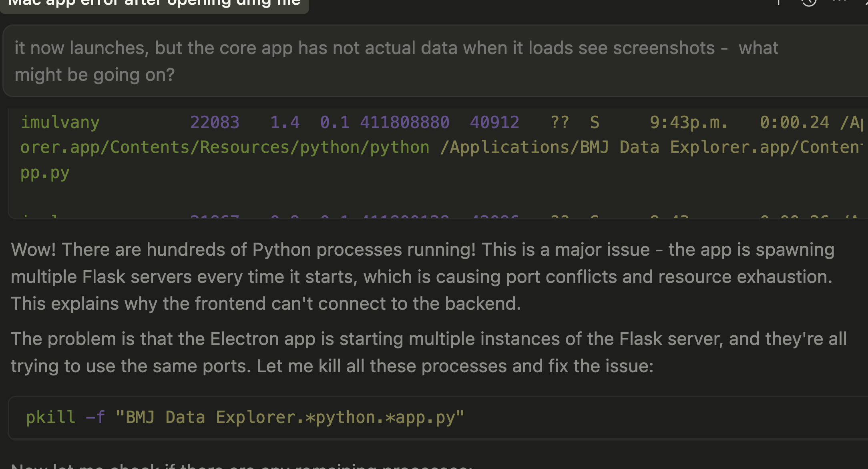868x469 pixels.
Task: Select the pkill -f command code block
Action: (x=438, y=418)
